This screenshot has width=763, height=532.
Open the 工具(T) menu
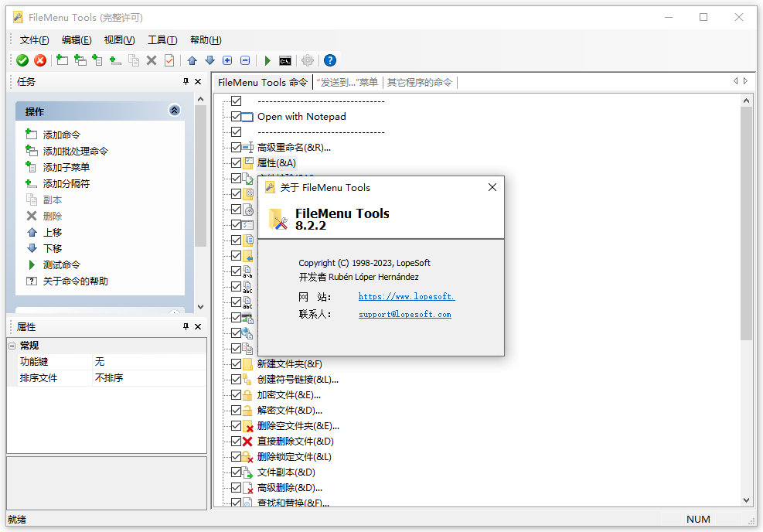pyautogui.click(x=162, y=40)
